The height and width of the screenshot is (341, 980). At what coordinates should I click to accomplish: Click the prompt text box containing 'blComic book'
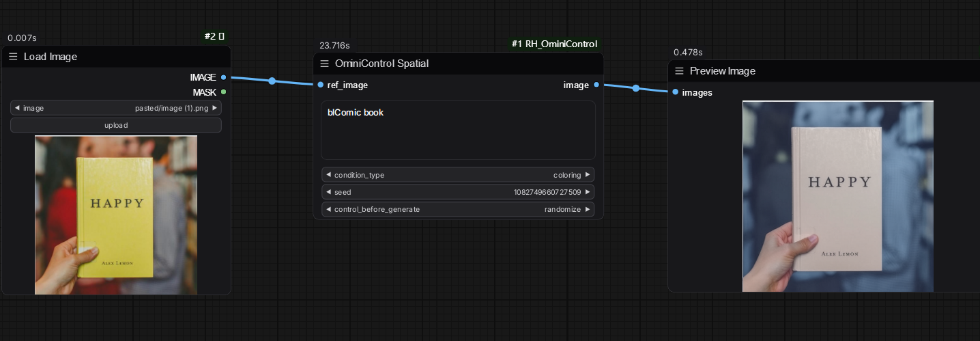coord(457,130)
